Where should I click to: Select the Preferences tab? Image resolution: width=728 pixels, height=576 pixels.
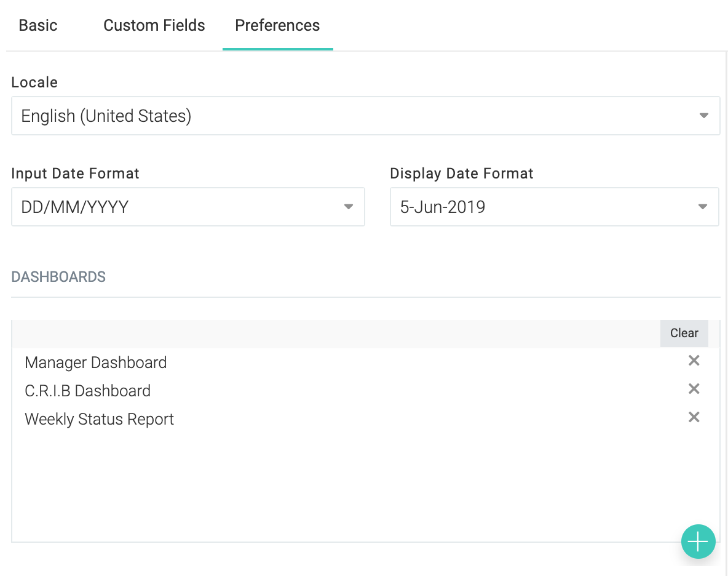pyautogui.click(x=277, y=25)
